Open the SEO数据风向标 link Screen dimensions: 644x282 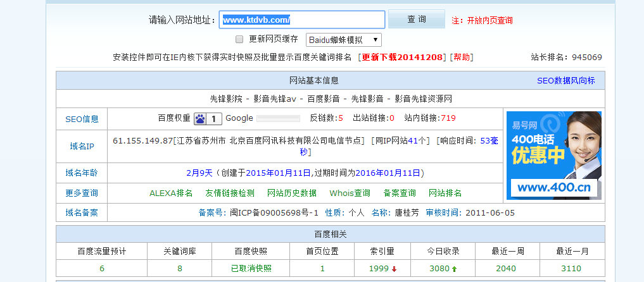click(x=565, y=81)
